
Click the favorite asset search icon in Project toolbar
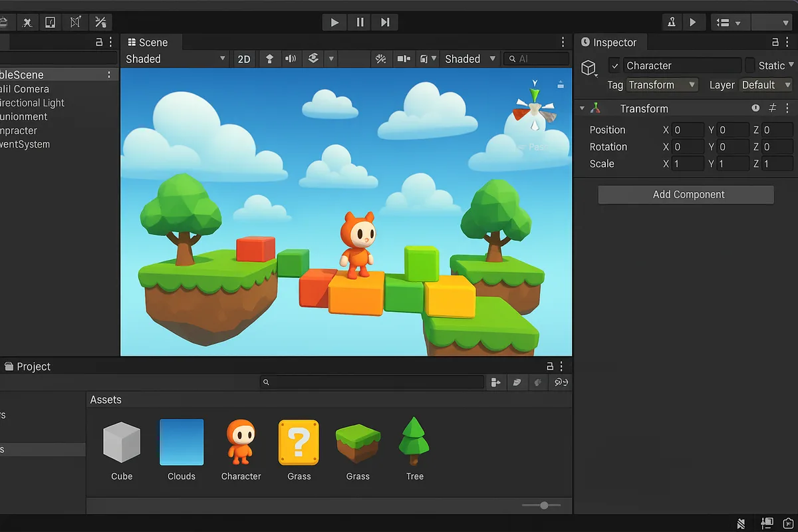(x=517, y=382)
